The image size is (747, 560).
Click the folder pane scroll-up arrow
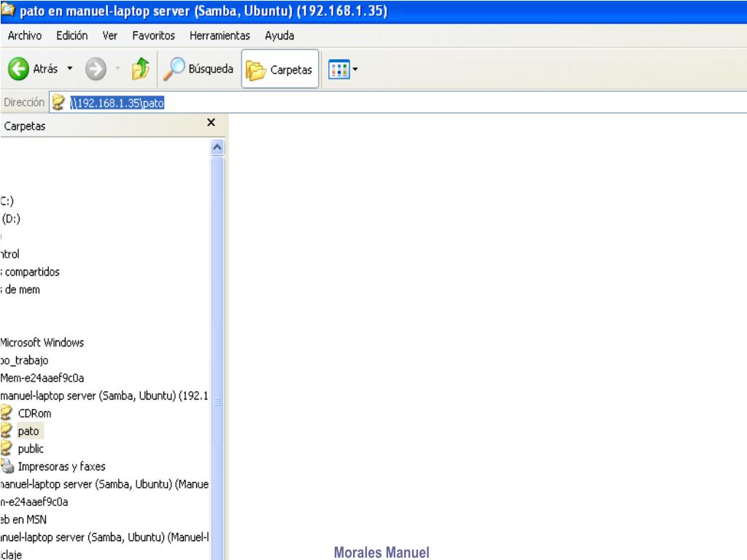[217, 147]
